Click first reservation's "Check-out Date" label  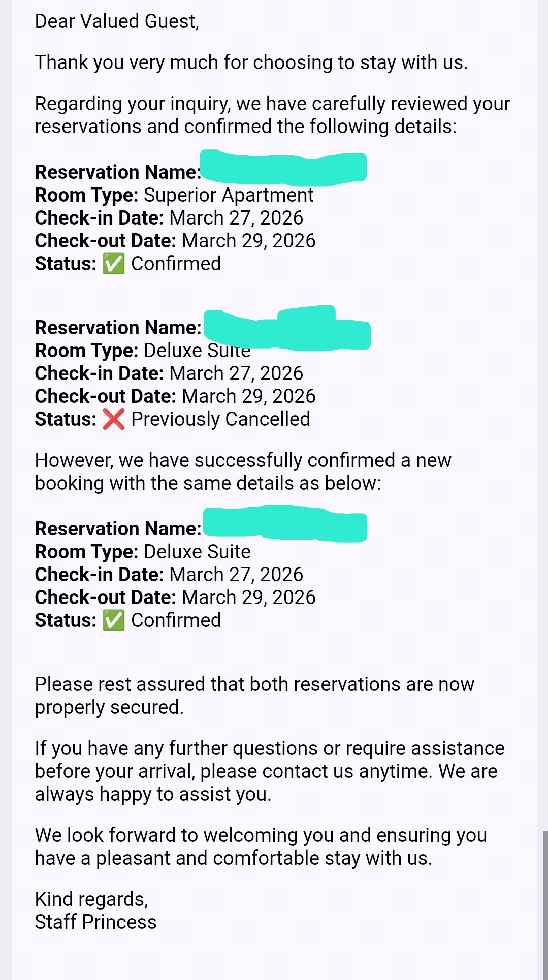coord(105,241)
